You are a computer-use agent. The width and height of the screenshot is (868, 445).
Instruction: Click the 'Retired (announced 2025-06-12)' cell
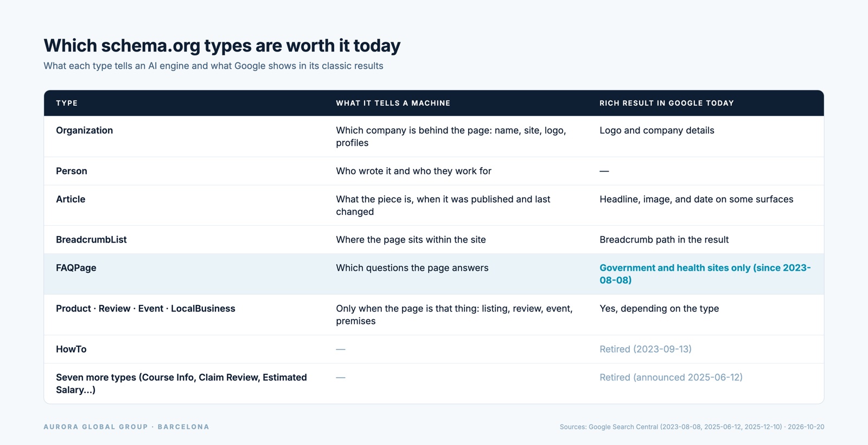click(671, 377)
